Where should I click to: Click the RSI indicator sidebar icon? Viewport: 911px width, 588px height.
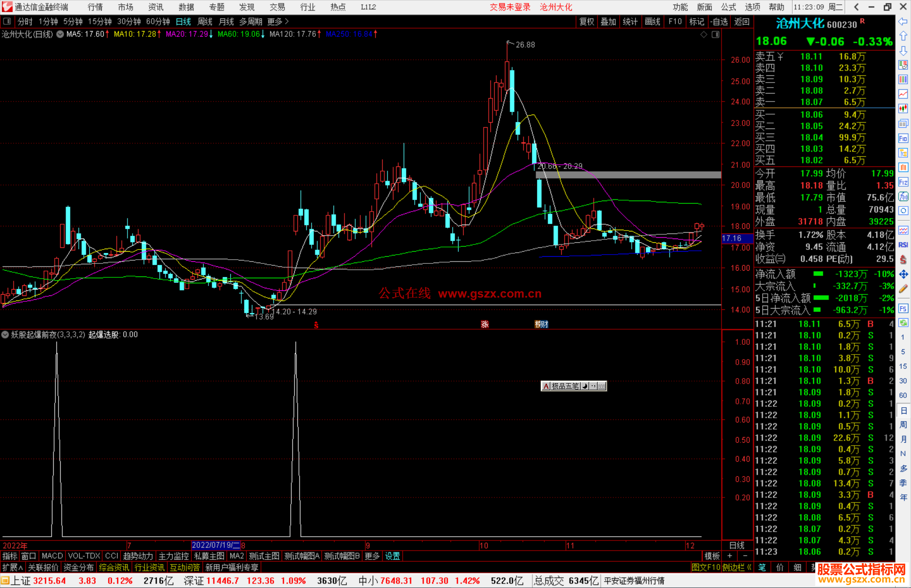click(x=903, y=245)
